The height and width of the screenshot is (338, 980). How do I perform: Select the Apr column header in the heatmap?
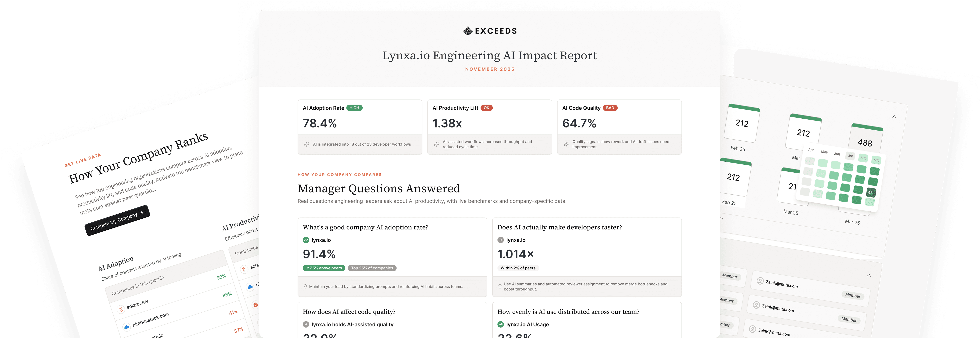(x=811, y=150)
